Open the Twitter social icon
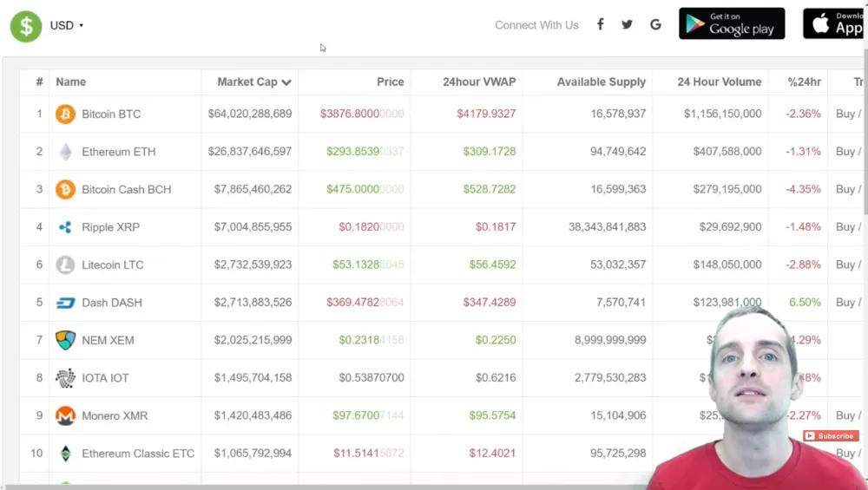The height and width of the screenshot is (490, 868). click(628, 24)
